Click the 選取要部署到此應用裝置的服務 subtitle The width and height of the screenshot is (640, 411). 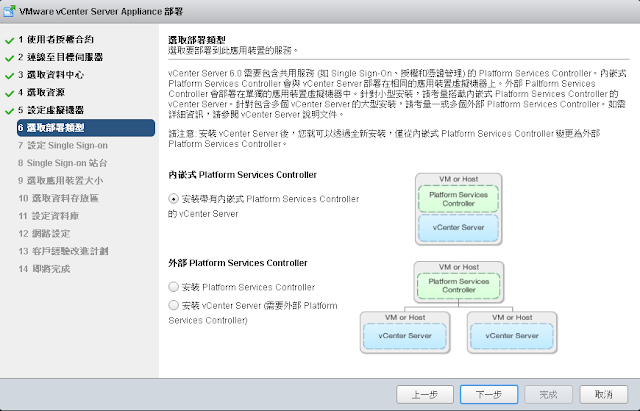point(233,50)
